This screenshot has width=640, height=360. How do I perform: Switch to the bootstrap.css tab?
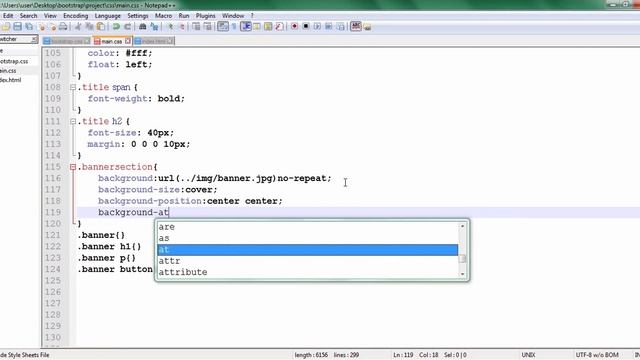pyautogui.click(x=67, y=41)
